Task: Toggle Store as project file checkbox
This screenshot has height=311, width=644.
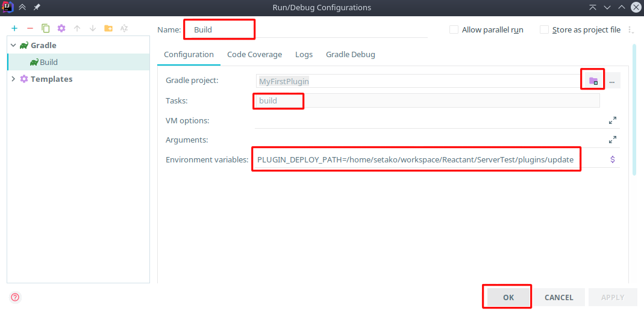Action: coord(545,29)
